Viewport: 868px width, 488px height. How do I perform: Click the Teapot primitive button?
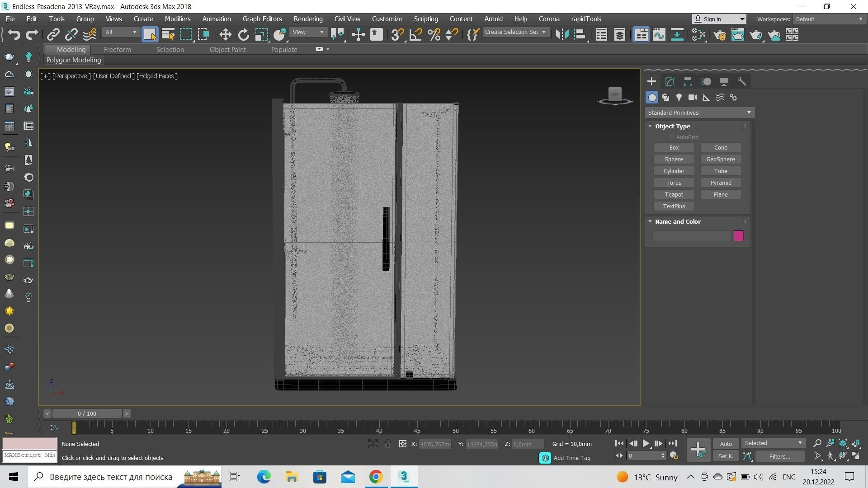[x=674, y=195]
